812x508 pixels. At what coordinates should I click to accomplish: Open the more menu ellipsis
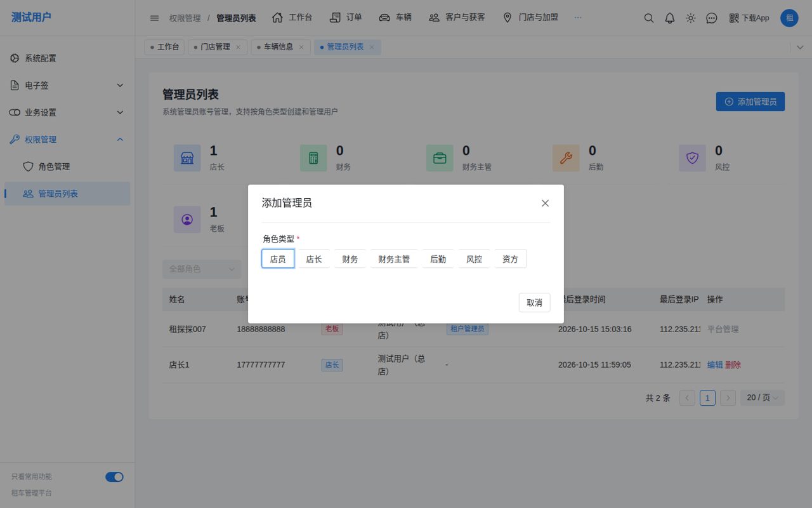(x=578, y=18)
